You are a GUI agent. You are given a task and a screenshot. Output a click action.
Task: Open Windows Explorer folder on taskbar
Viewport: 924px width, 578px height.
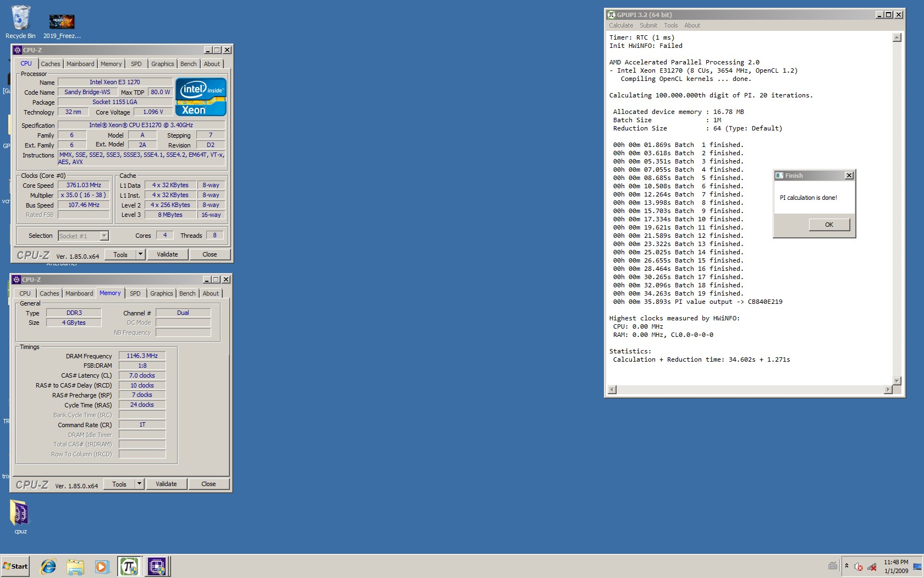[75, 566]
